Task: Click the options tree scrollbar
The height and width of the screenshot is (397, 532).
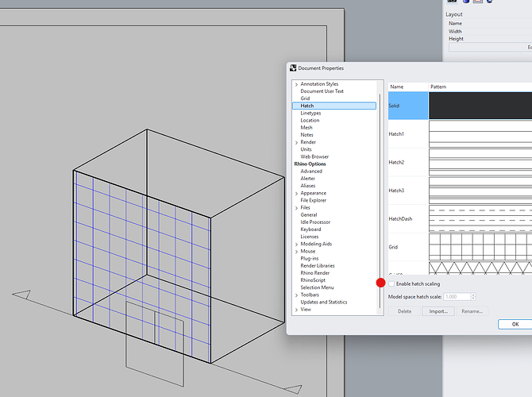Action: click(x=380, y=200)
